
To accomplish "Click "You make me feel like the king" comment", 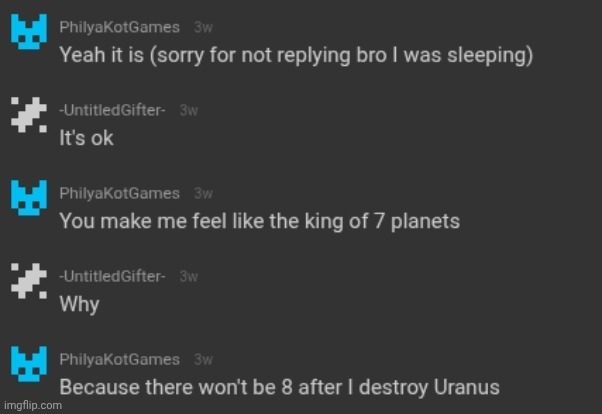I will tap(259, 221).
